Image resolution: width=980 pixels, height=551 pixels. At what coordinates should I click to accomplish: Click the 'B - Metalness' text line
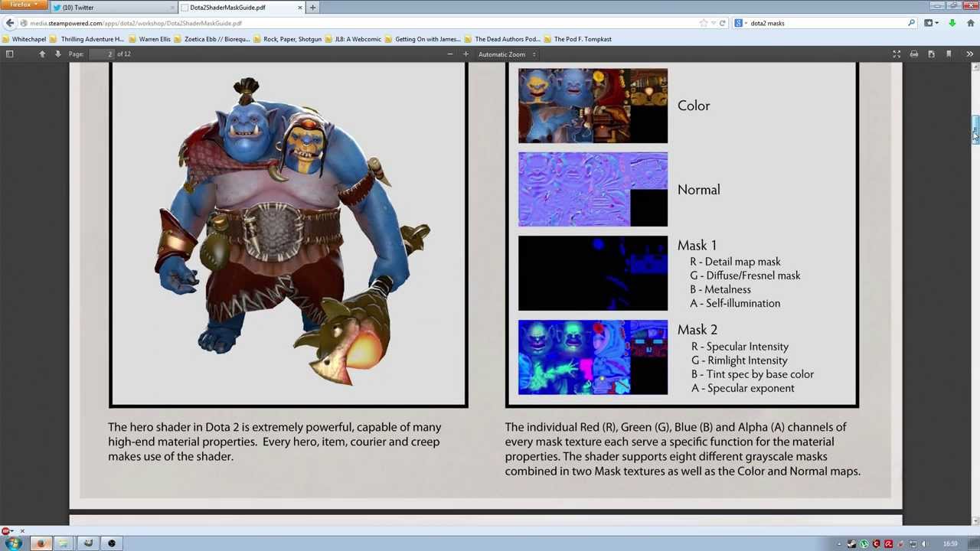[720, 289]
